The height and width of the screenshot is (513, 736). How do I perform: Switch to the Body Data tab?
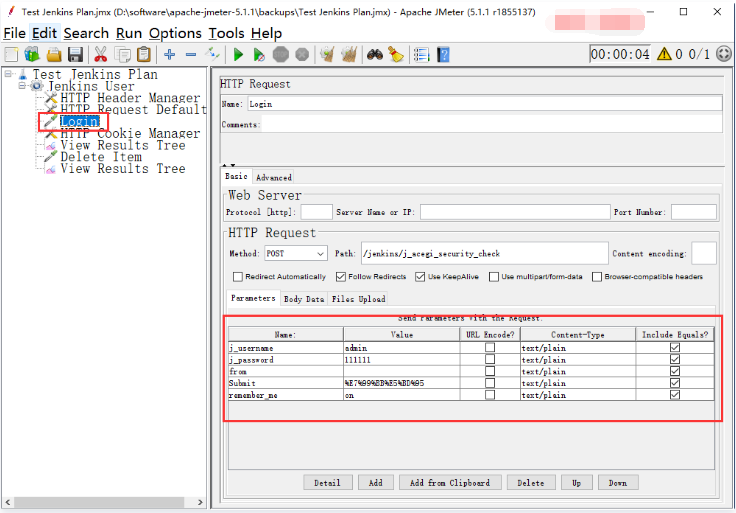304,299
